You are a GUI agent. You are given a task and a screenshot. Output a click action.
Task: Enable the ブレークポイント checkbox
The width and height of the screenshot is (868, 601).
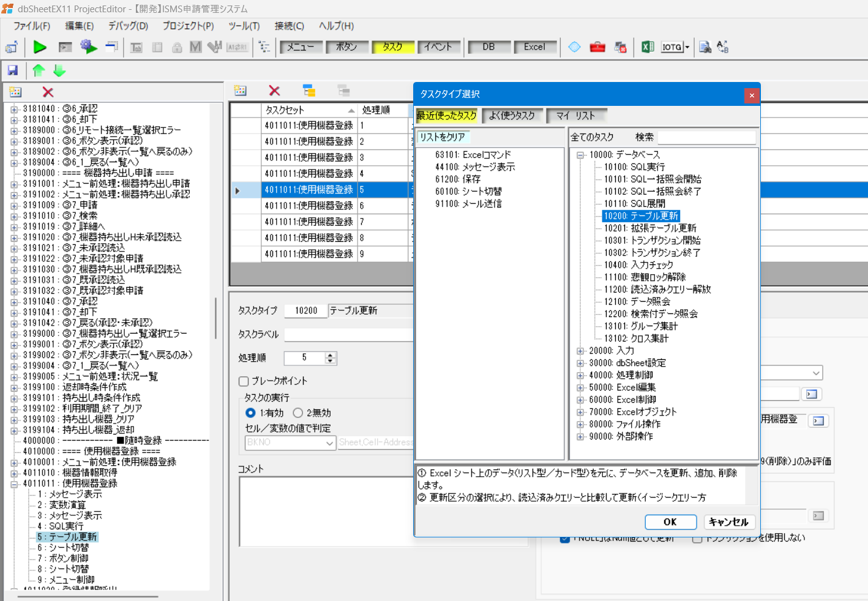click(x=244, y=381)
